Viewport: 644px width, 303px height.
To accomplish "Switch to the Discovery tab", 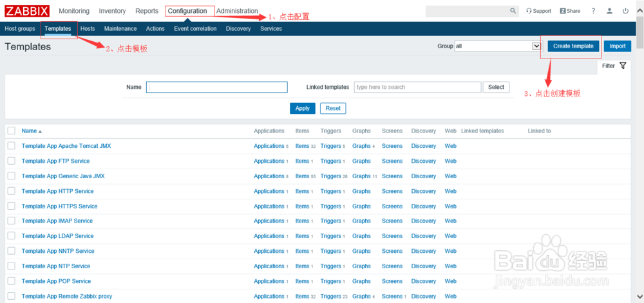I will click(238, 29).
